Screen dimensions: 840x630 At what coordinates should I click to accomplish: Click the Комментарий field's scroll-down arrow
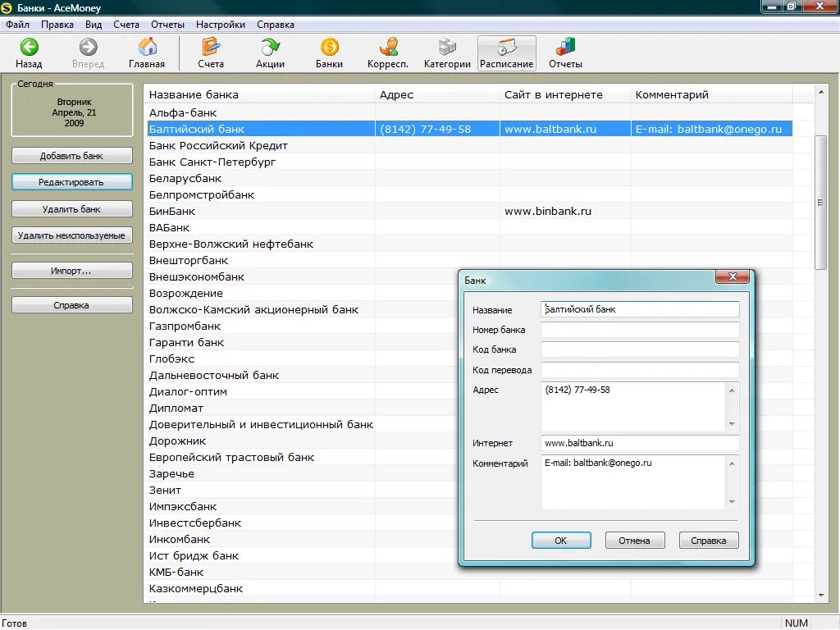point(732,502)
